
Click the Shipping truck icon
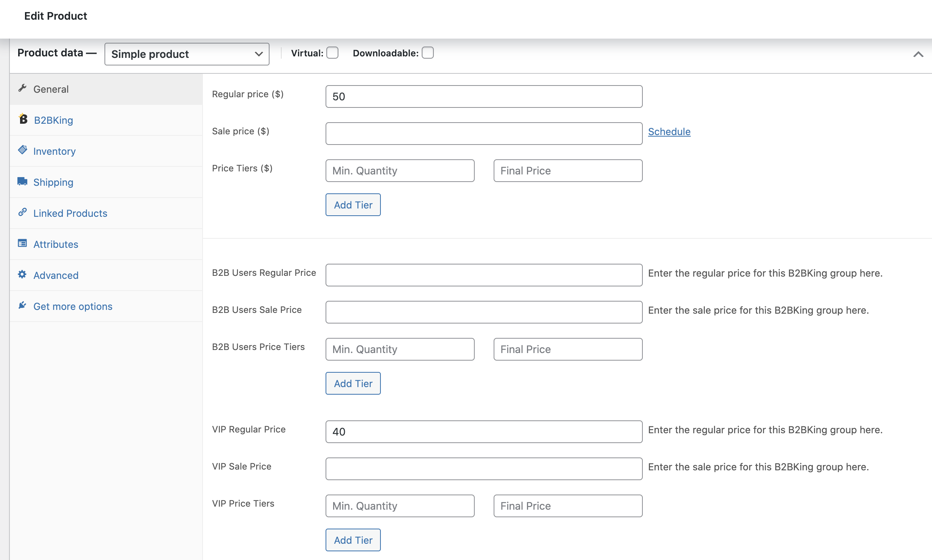coord(22,181)
